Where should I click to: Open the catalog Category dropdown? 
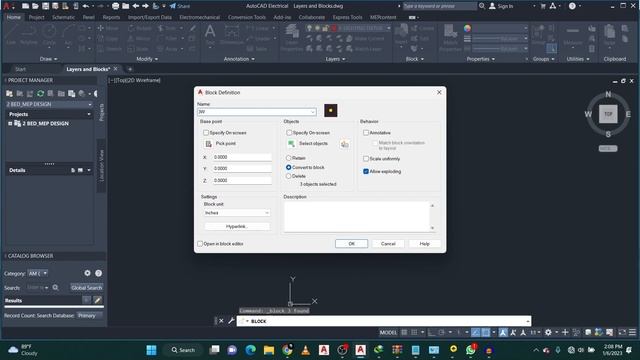coord(38,273)
